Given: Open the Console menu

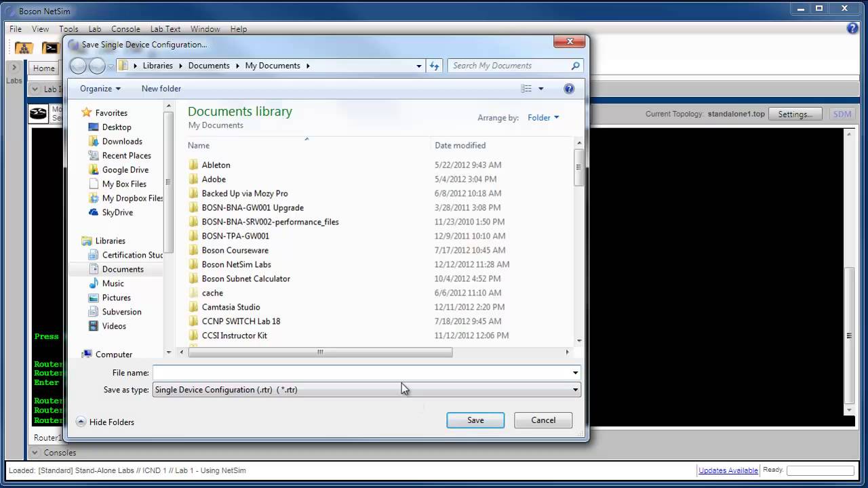Looking at the screenshot, I should (125, 29).
